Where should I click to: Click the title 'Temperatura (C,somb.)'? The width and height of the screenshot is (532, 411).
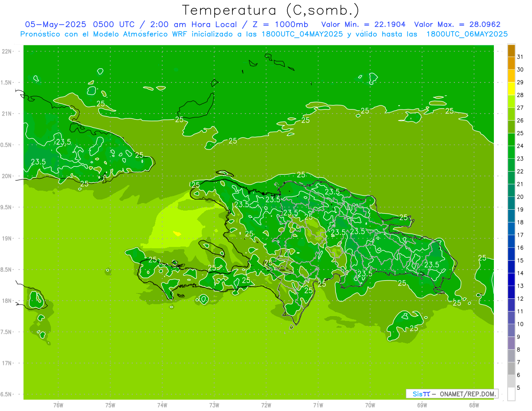pyautogui.click(x=271, y=11)
